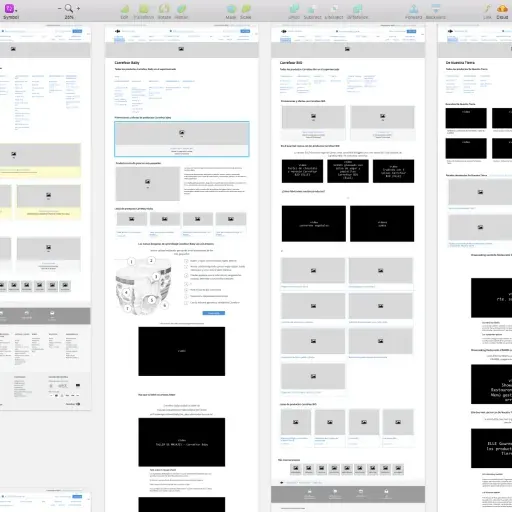The image size is (512, 512).
Task: Click the blue-outlined selected banner in Carrefour Baby
Action: (x=182, y=139)
